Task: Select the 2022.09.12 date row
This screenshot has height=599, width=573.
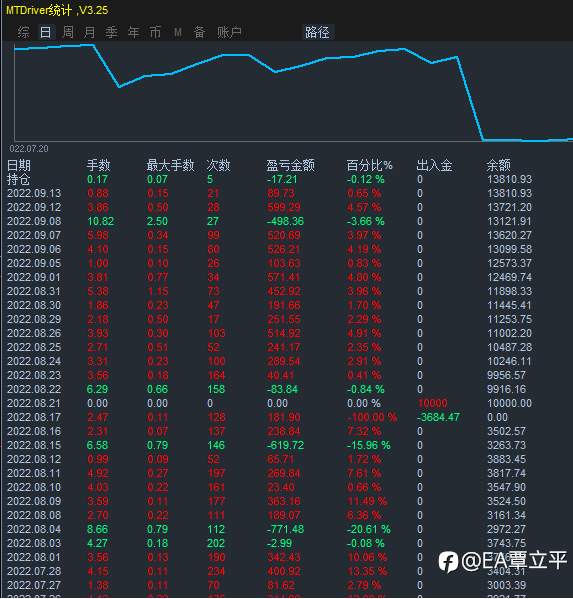Action: point(34,207)
